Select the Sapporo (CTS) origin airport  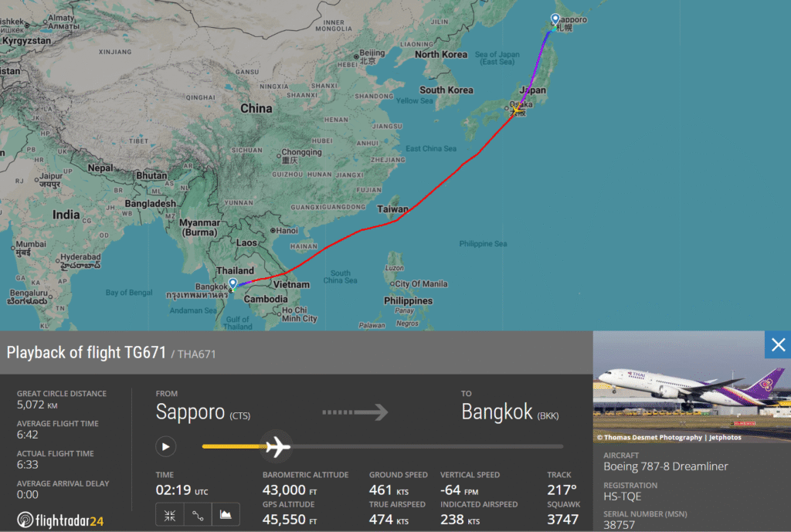[203, 412]
